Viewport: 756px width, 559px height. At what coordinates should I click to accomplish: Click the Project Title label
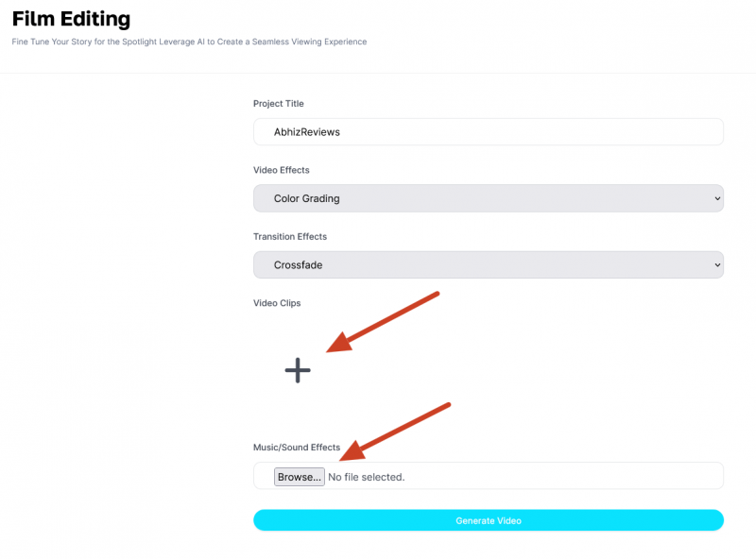(x=278, y=104)
